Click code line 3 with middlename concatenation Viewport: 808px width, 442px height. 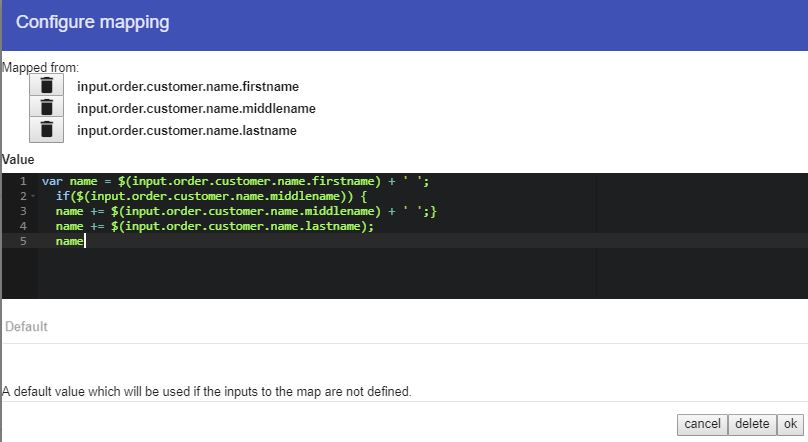246,211
